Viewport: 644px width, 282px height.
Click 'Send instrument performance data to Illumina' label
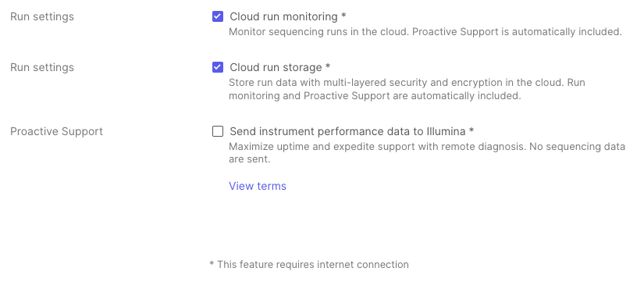pos(347,131)
